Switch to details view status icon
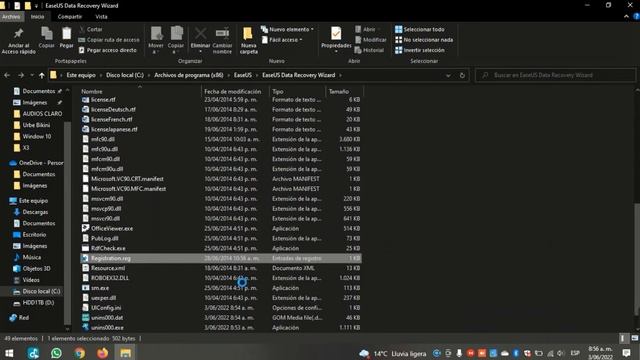This screenshot has width=640, height=360. tap(623, 338)
